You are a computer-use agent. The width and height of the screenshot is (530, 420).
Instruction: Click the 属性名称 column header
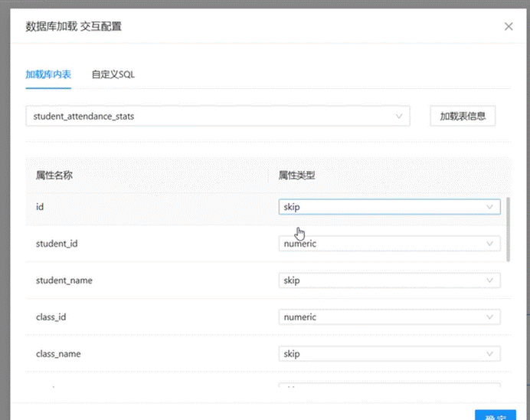pyautogui.click(x=54, y=176)
